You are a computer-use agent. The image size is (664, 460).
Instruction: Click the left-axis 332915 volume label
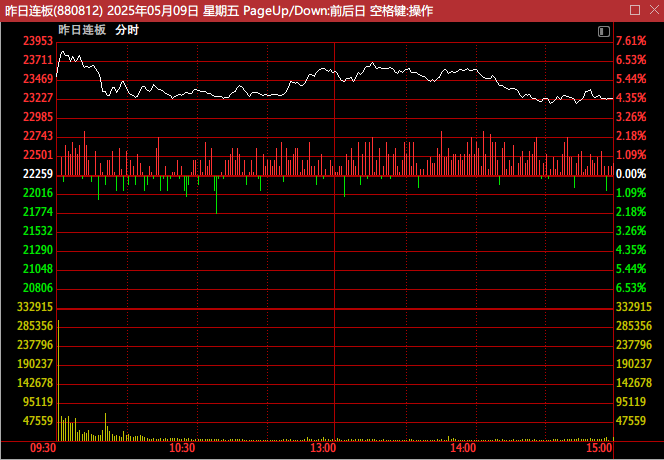[x=35, y=307]
